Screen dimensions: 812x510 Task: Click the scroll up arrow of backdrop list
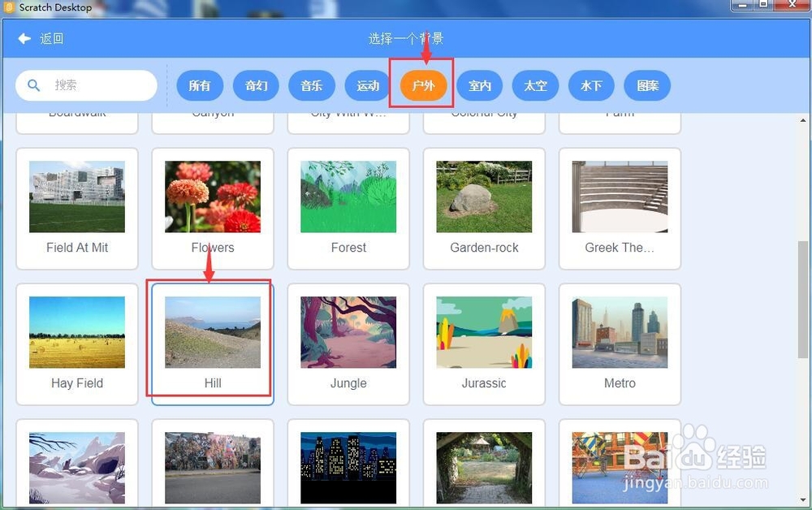pos(803,120)
